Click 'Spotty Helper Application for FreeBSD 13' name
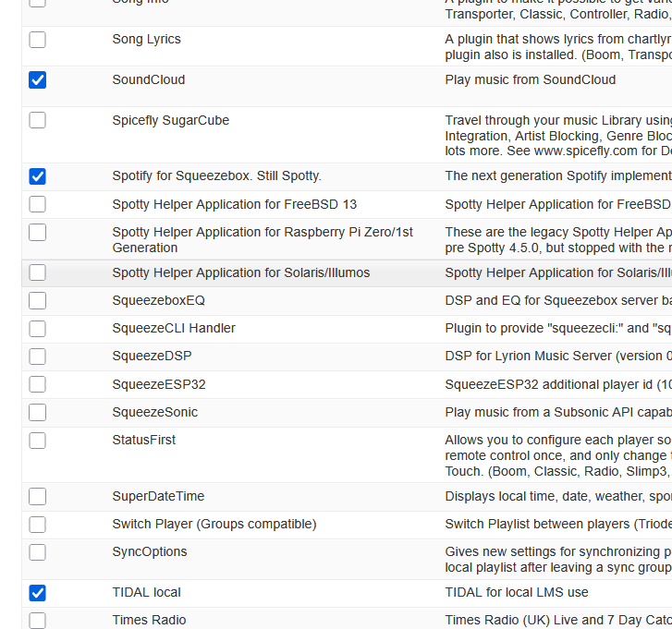Viewport: 672px width, 629px height. [235, 204]
